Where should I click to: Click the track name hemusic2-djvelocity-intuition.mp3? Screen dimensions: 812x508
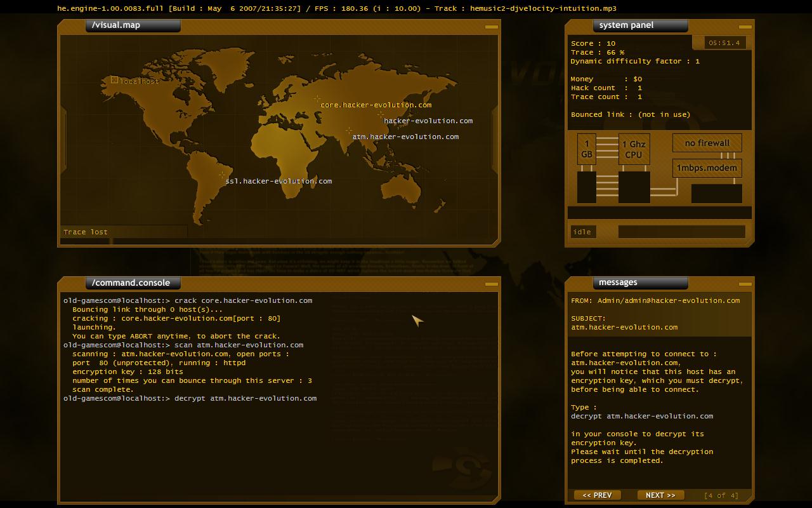click(543, 8)
